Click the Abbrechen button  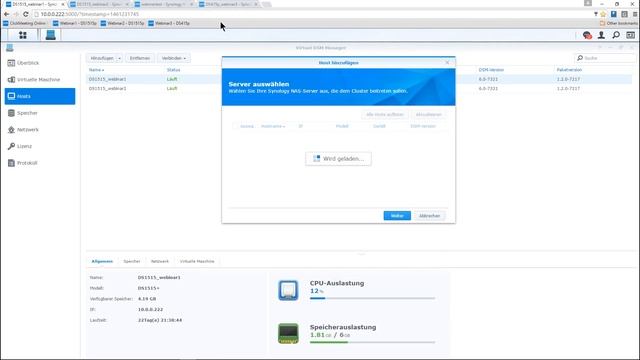(429, 216)
